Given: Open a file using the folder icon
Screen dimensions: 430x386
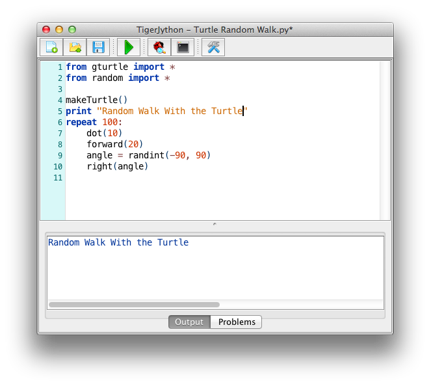Looking at the screenshot, I should [75, 47].
